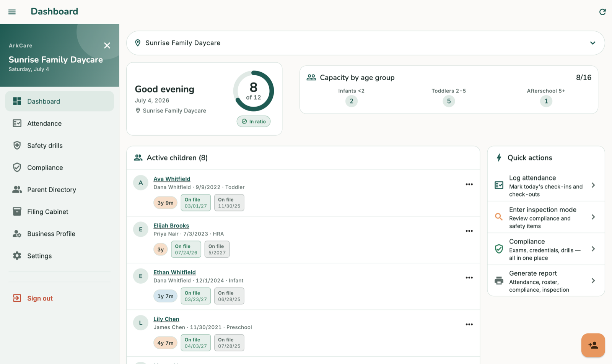The width and height of the screenshot is (612, 364).
Task: Click the Attendance checklist icon in sidebar
Action: (17, 123)
